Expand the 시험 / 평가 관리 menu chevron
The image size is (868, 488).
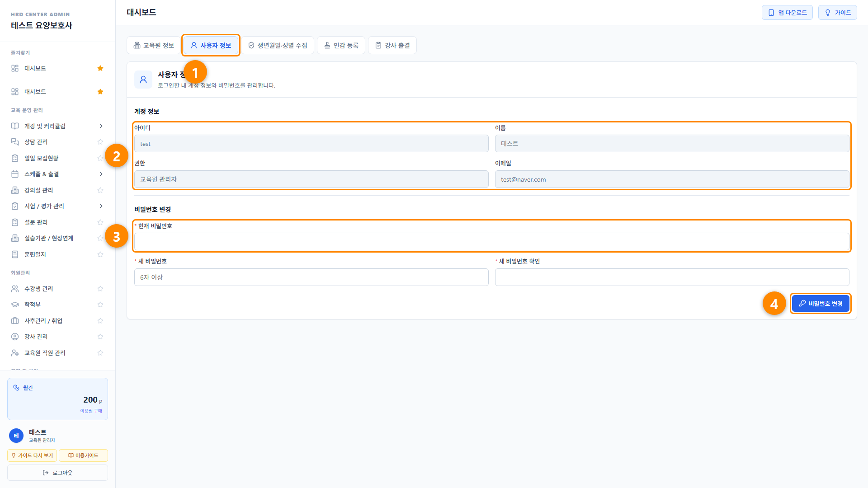pos(101,206)
